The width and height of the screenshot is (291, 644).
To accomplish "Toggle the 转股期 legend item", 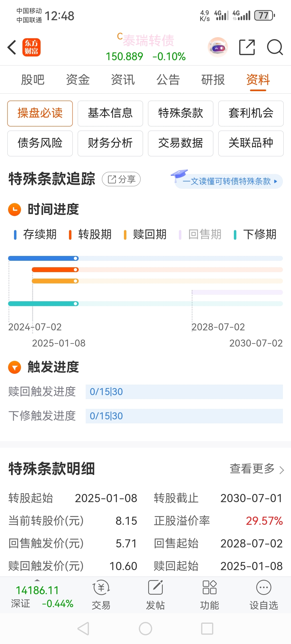I will point(91,234).
